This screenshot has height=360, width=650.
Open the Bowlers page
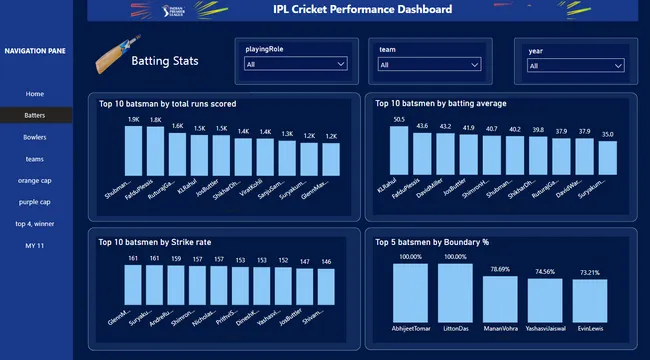pyautogui.click(x=35, y=137)
